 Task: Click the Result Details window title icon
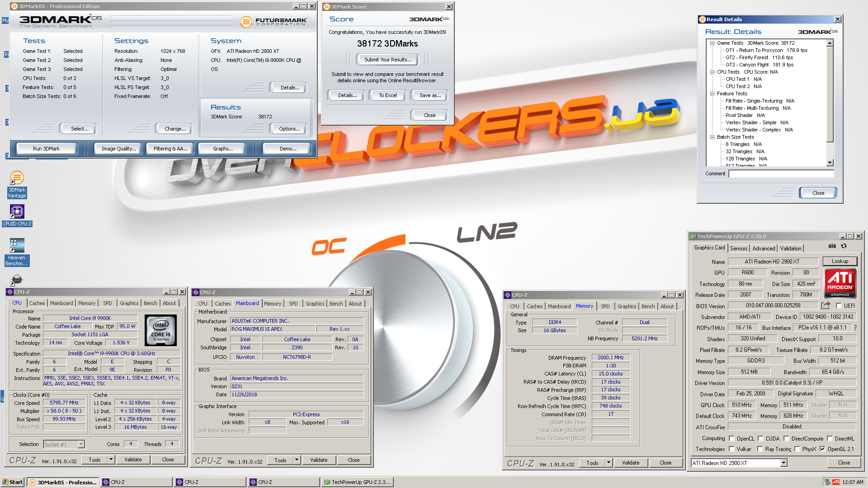702,19
